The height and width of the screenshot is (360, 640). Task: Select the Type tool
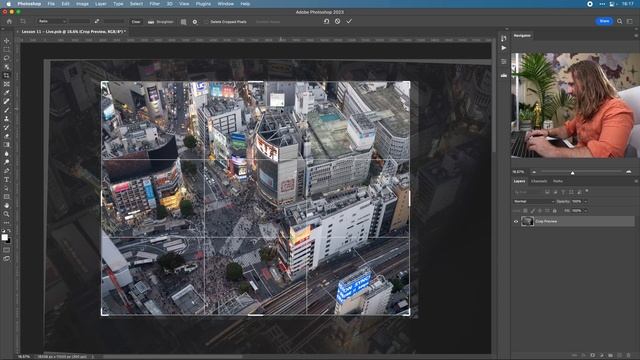click(x=7, y=180)
